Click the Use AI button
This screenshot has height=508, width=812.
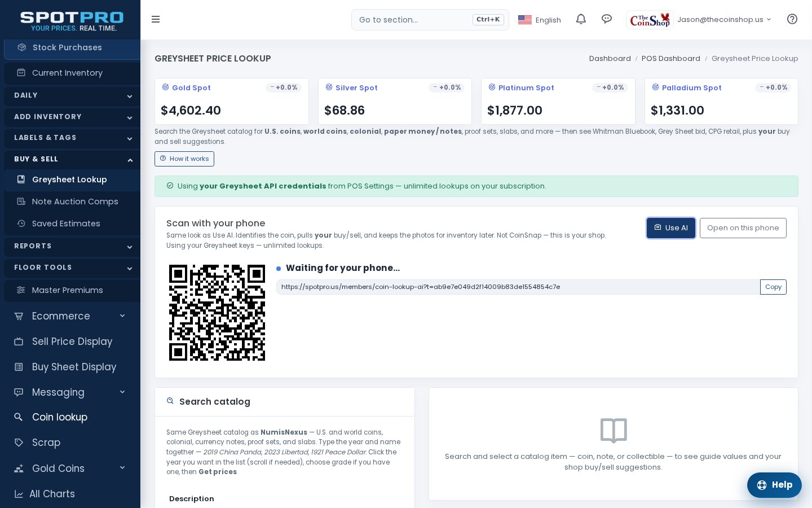671,228
